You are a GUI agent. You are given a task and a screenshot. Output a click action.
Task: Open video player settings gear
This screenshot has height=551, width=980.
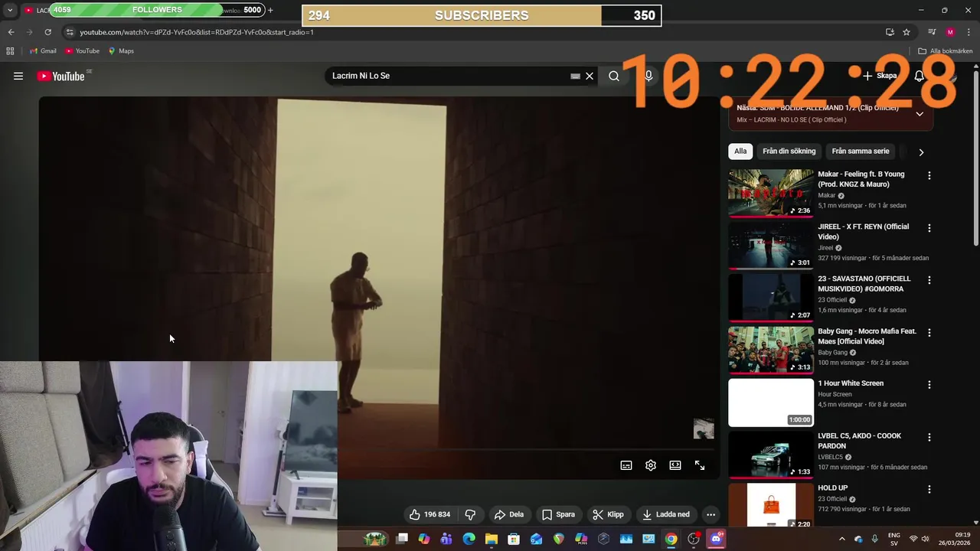651,465
